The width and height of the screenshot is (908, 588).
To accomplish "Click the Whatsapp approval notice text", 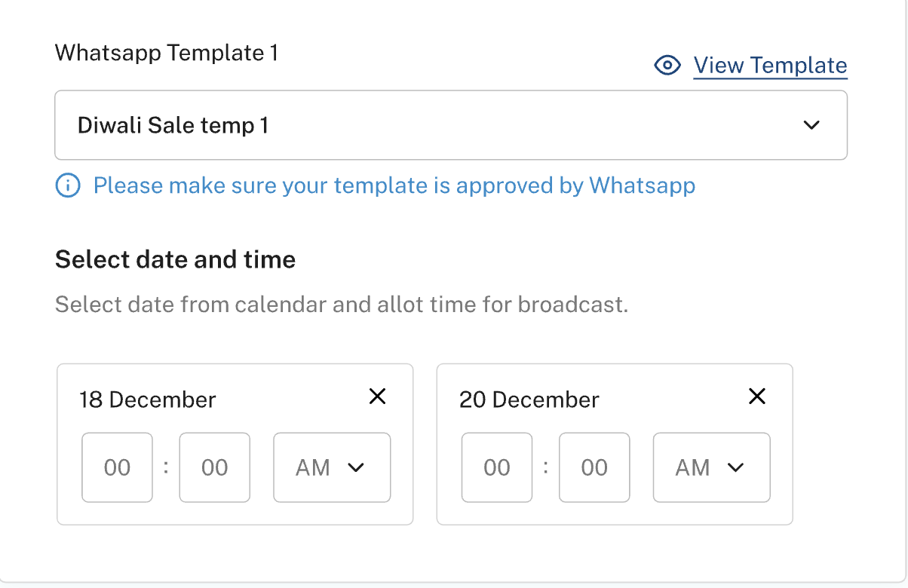I will pyautogui.click(x=394, y=185).
